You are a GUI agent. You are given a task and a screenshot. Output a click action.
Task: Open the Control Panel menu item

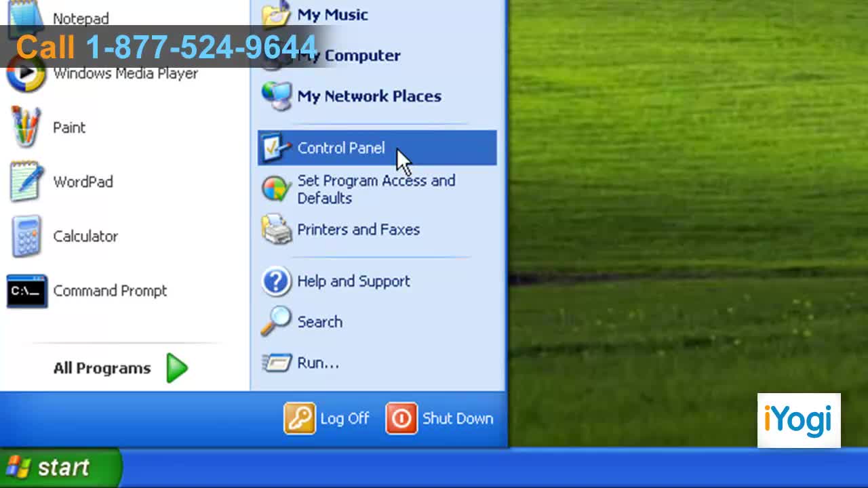click(x=377, y=148)
